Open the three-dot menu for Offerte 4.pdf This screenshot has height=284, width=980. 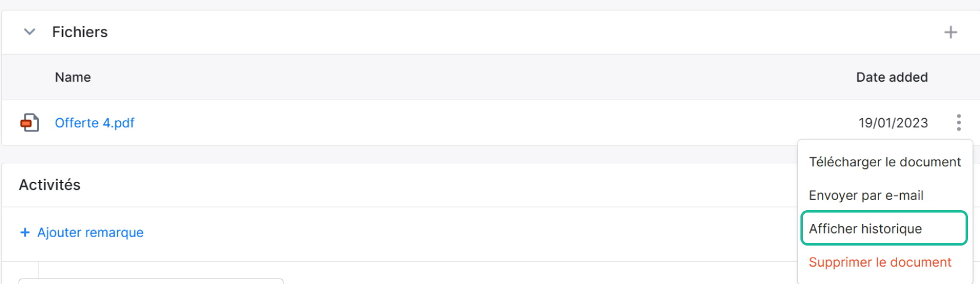point(958,122)
